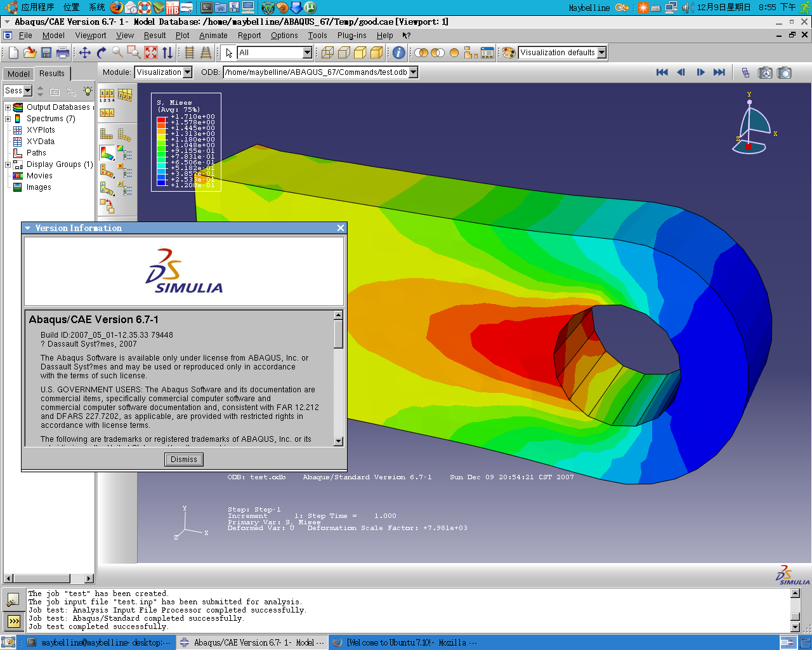Click the New model database icon
The width and height of the screenshot is (812, 650).
point(13,53)
